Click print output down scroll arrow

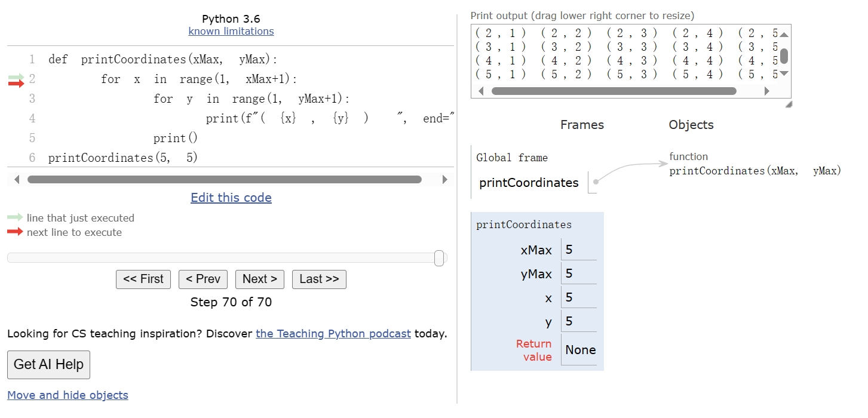(x=784, y=73)
